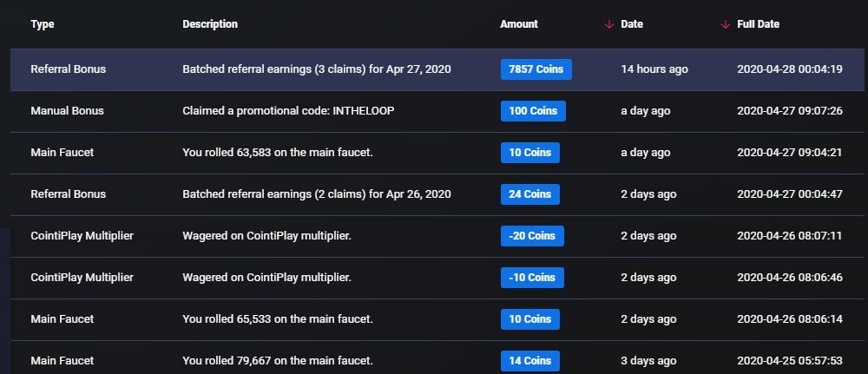Click Main Faucet type in the 14 Coins row

tap(62, 361)
